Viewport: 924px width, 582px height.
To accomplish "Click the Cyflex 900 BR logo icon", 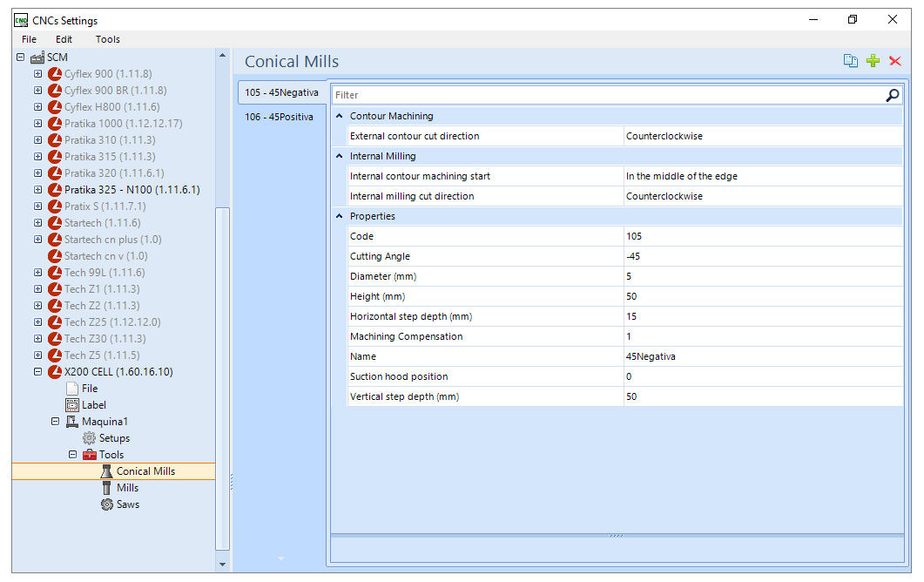I will coord(55,91).
